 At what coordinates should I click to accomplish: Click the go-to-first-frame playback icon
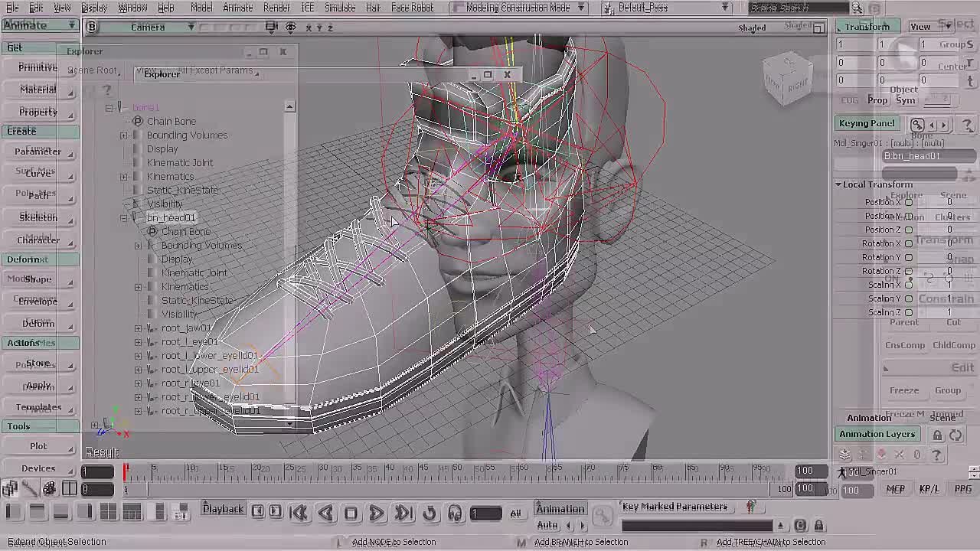coord(299,514)
